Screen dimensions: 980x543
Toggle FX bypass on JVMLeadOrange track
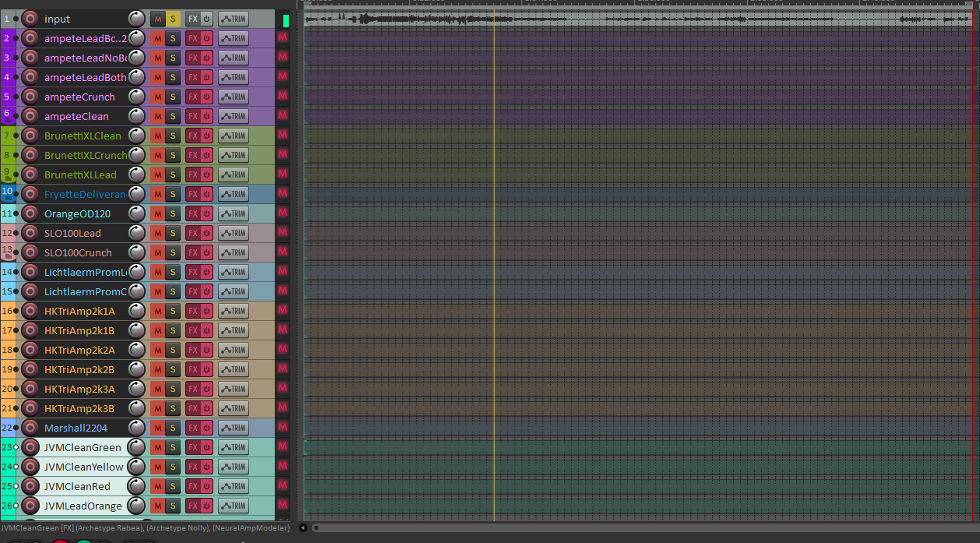(206, 506)
